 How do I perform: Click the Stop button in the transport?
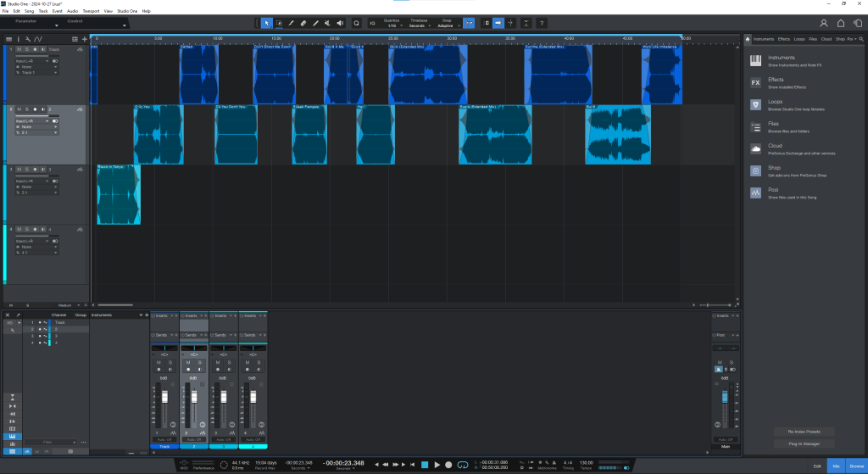click(x=426, y=465)
